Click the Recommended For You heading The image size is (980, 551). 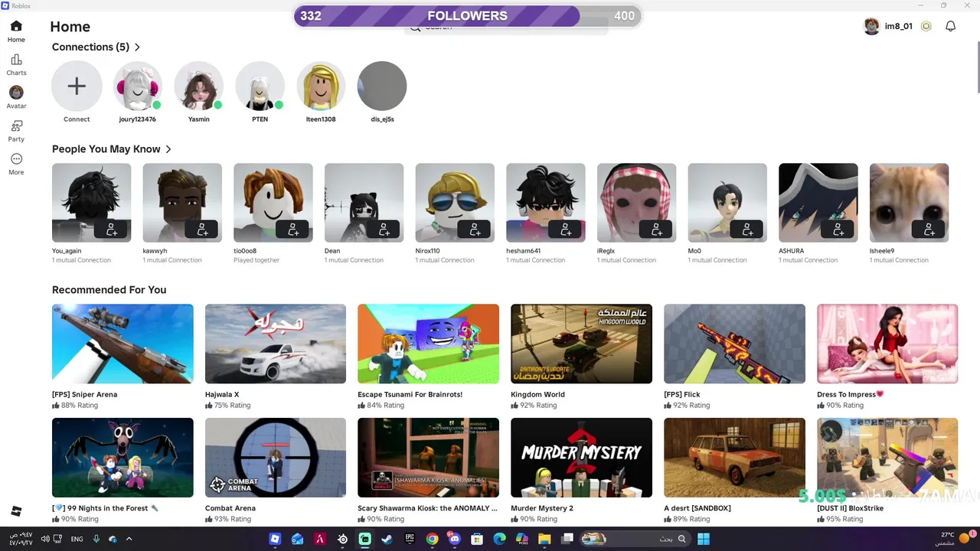[109, 290]
